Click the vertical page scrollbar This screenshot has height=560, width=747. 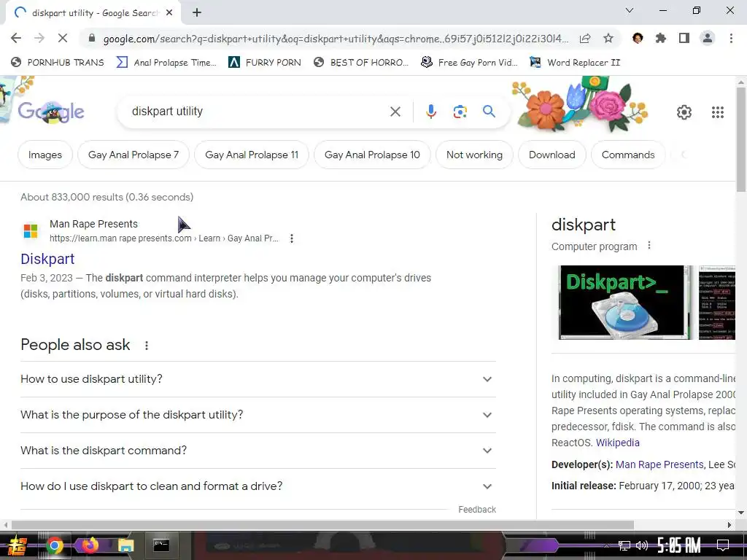click(x=741, y=138)
